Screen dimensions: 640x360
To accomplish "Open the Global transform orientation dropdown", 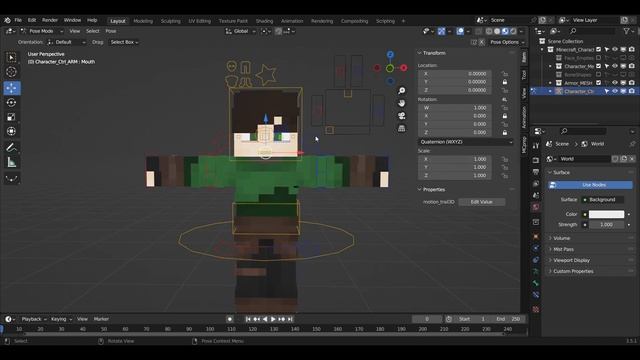I will [241, 31].
